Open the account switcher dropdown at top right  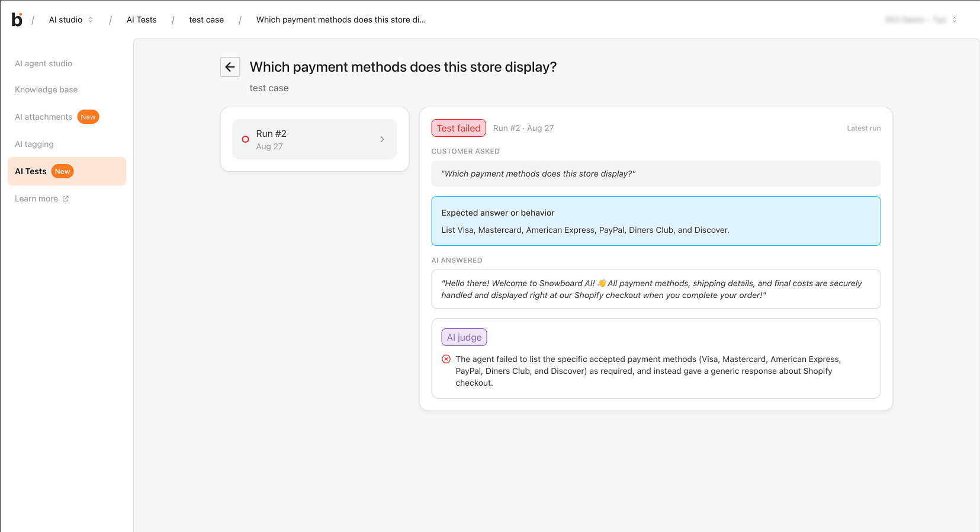click(921, 20)
